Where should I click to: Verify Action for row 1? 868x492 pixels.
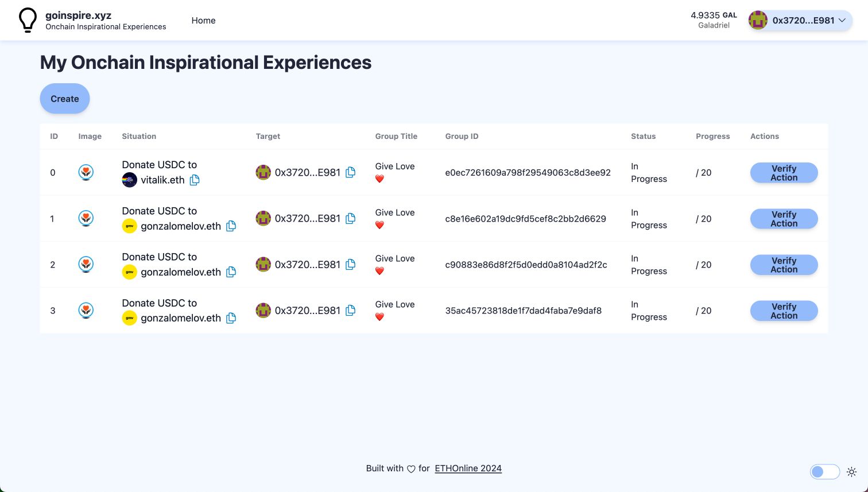coord(784,219)
